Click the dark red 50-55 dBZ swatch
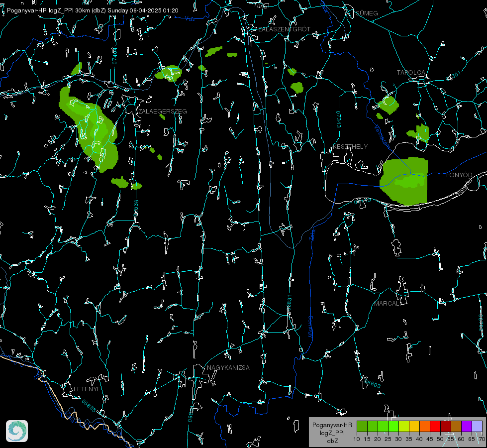The image size is (487, 448). [x=446, y=426]
